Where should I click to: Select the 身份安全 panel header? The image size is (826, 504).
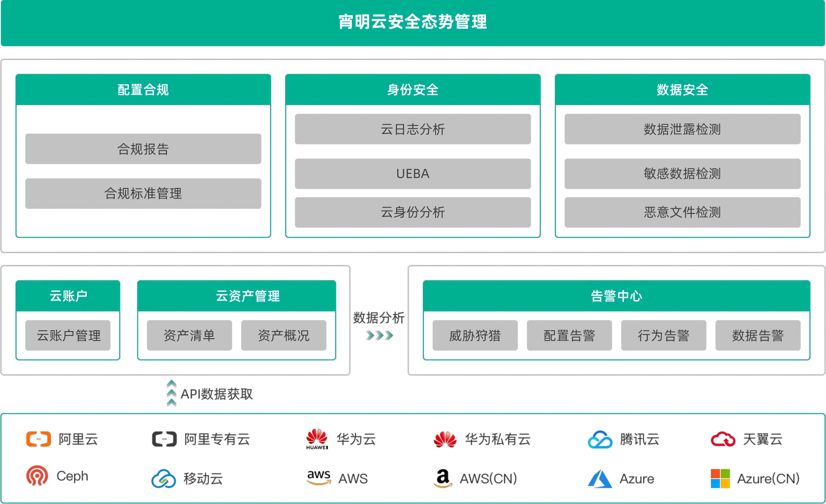click(413, 89)
